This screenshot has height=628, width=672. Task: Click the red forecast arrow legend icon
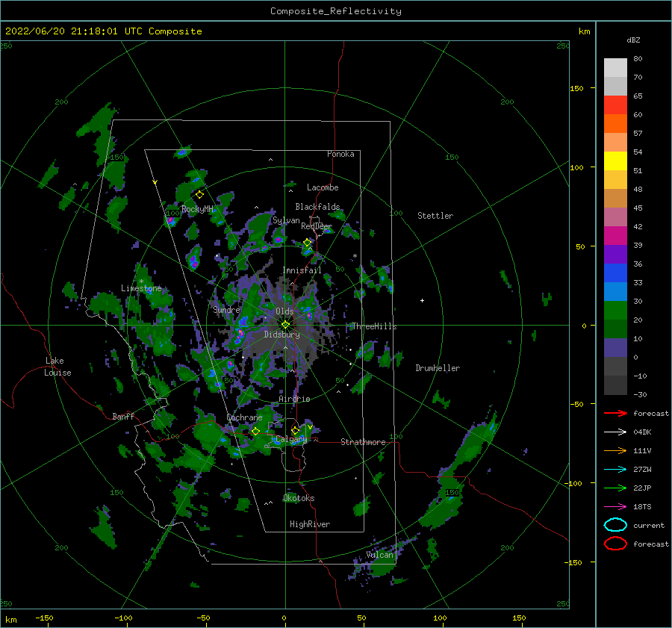click(x=615, y=413)
